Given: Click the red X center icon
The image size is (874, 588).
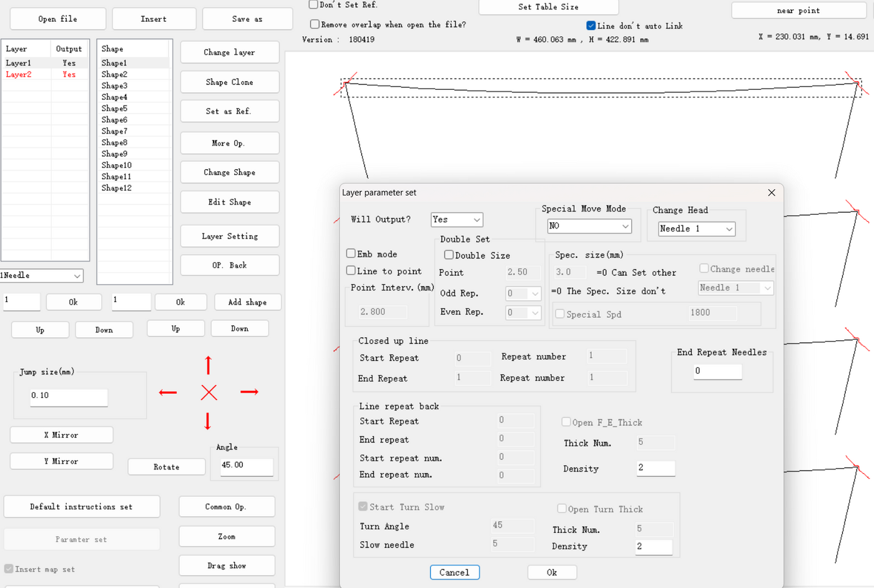Looking at the screenshot, I should click(x=209, y=393).
